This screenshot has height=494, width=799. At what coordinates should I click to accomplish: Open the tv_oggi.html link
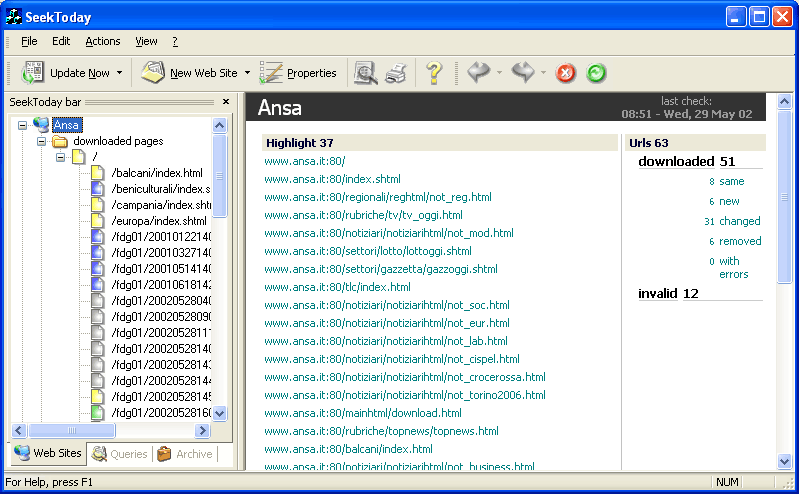[363, 215]
